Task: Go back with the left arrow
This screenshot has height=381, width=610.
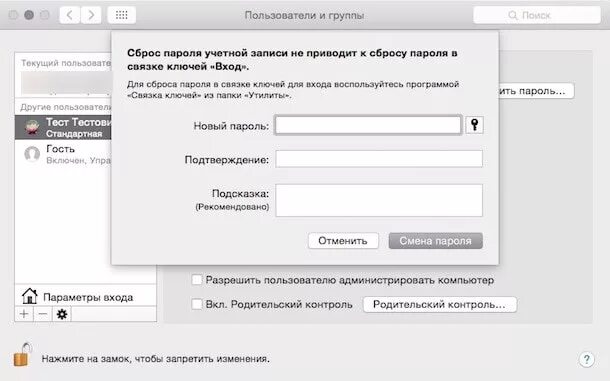Action: [x=70, y=15]
